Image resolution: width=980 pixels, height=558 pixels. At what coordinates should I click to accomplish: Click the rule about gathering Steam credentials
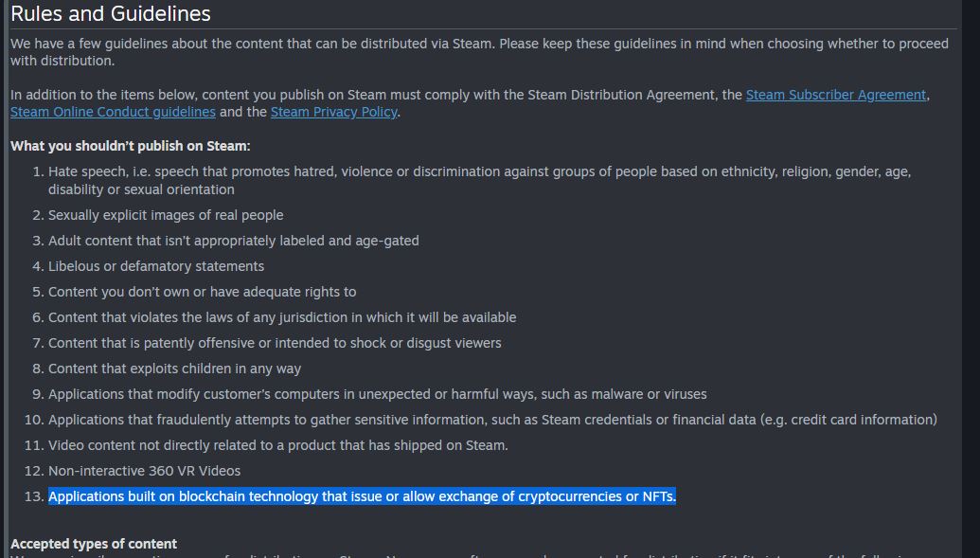[x=492, y=420]
